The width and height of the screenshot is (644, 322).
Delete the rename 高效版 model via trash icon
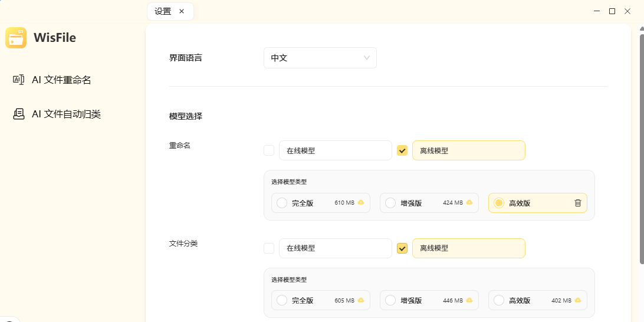578,203
